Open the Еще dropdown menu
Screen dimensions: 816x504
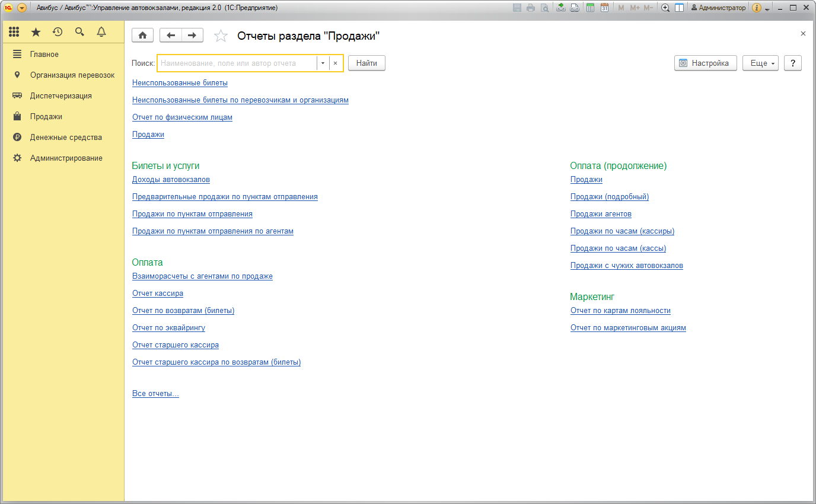coord(760,63)
